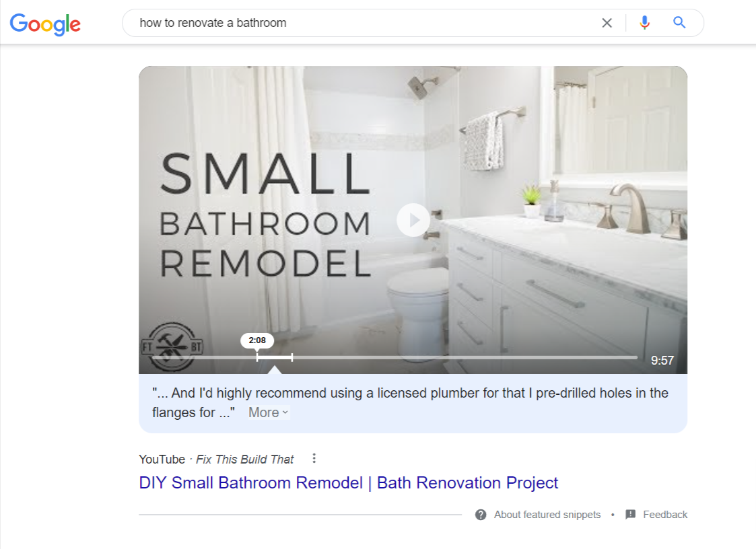Click the Feedback text link
The width and height of the screenshot is (756, 549).
(664, 515)
